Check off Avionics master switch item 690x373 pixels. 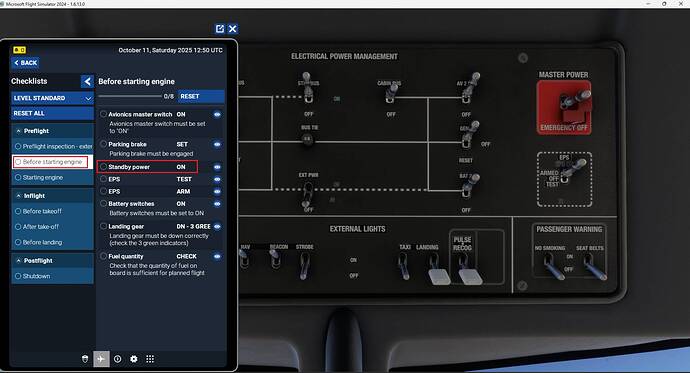point(103,114)
